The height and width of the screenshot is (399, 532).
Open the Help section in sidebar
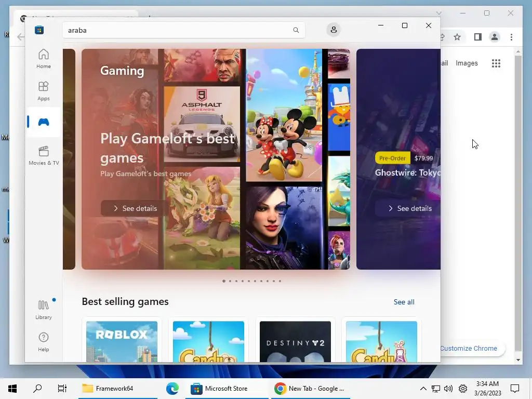44,342
